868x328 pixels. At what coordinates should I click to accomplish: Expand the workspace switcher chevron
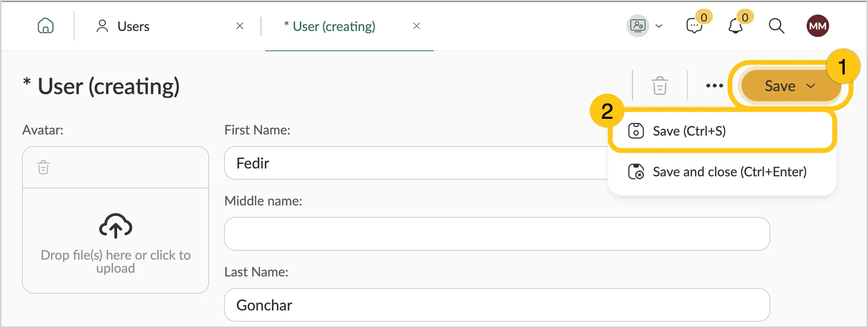[x=659, y=26]
